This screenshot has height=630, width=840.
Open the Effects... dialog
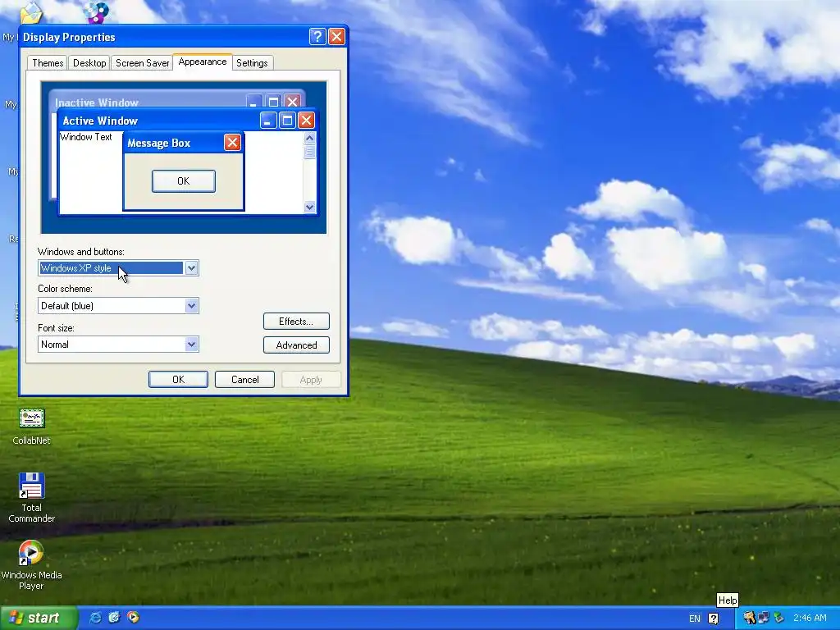tap(296, 322)
